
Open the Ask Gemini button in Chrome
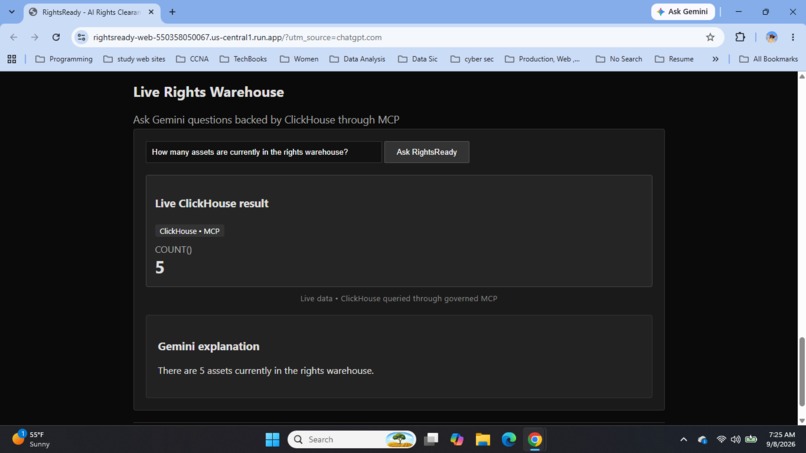coord(683,12)
